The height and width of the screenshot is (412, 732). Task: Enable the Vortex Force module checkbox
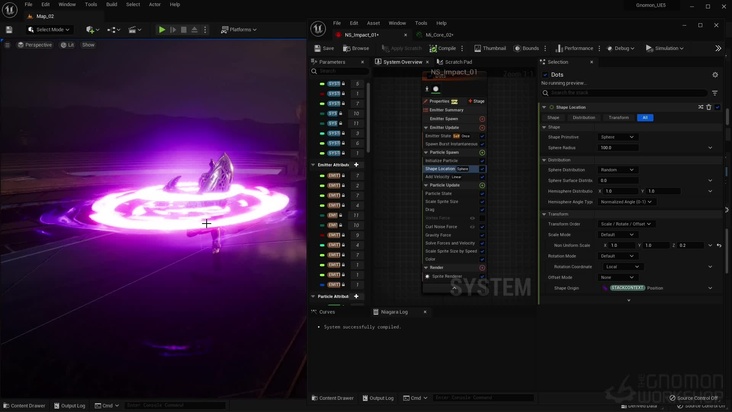482,218
